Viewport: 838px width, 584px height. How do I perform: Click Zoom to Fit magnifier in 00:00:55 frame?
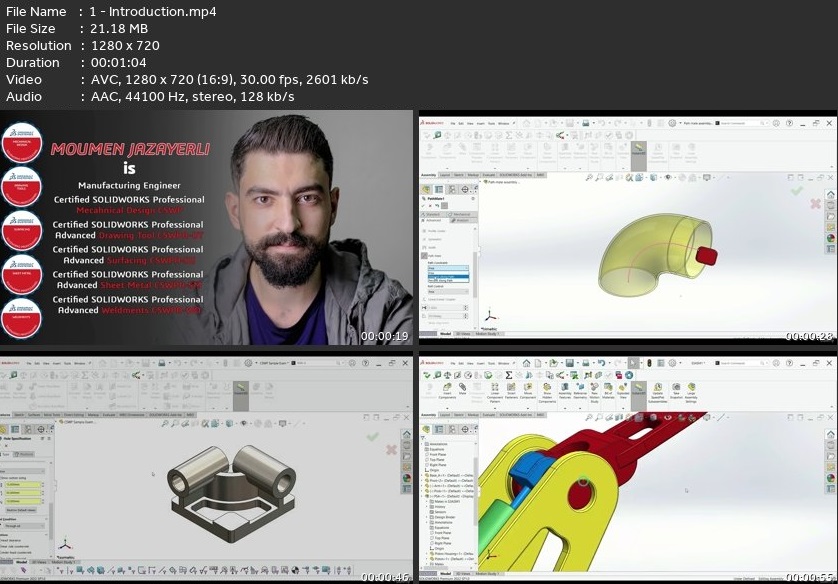pos(589,417)
